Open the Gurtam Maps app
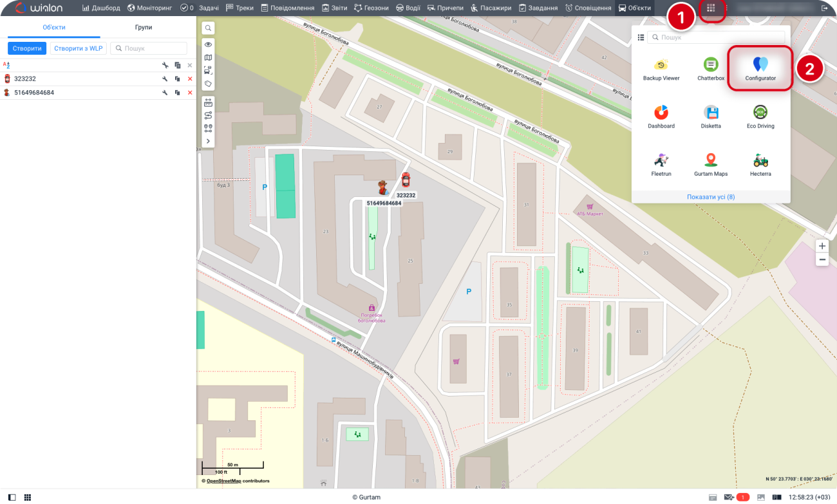This screenshot has width=837, height=504. click(x=711, y=165)
